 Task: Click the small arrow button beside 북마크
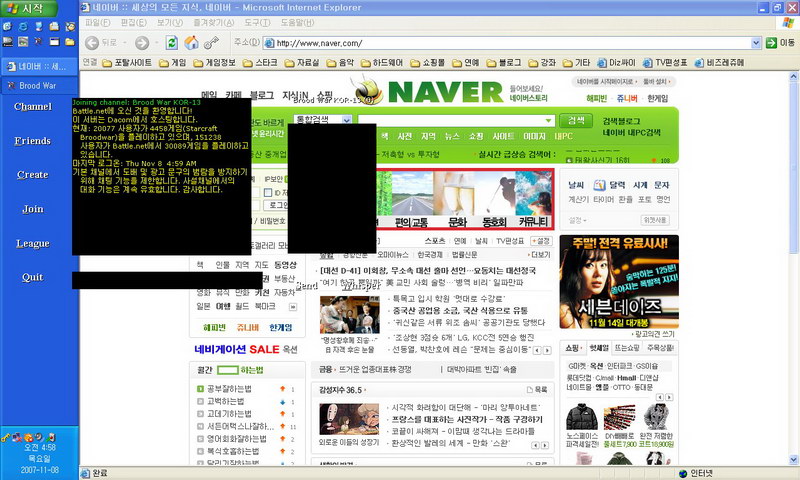click(x=293, y=307)
